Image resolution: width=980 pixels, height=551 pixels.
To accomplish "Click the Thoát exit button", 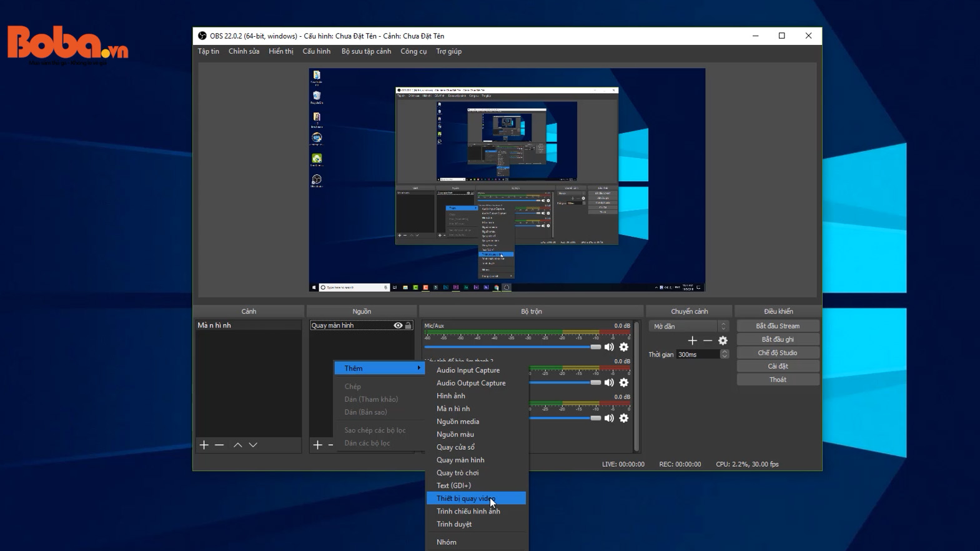I will [778, 379].
